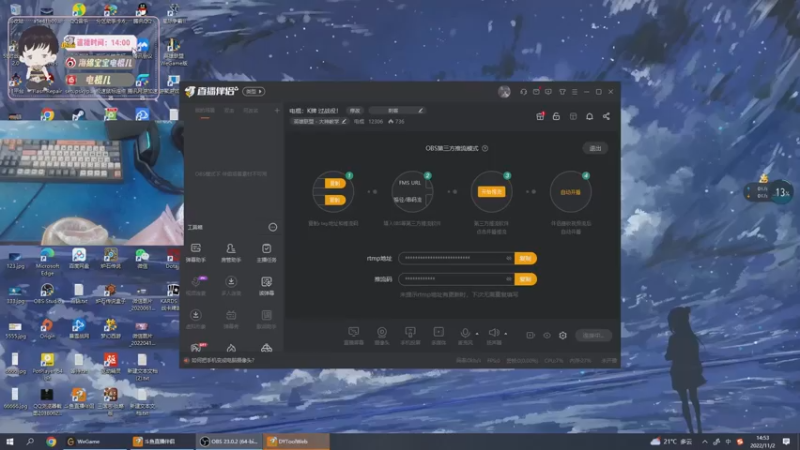Click the grey start-stream button at bottom right
The width and height of the screenshot is (800, 450).
(x=593, y=335)
